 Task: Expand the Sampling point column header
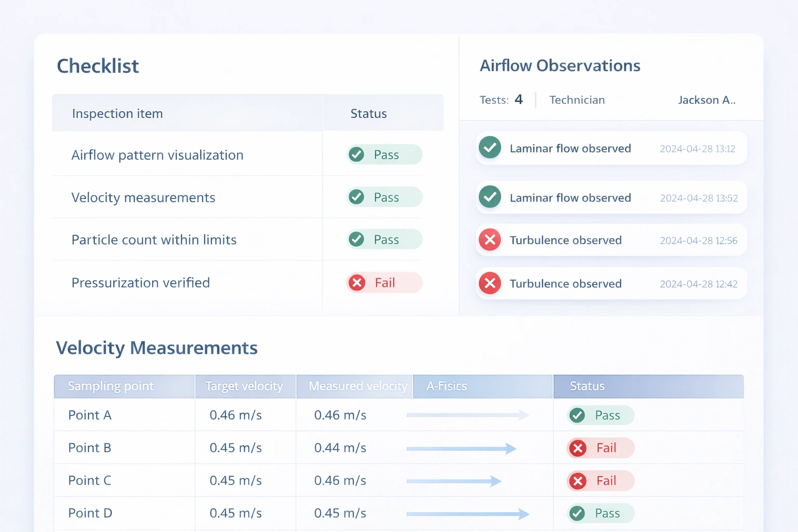click(111, 386)
